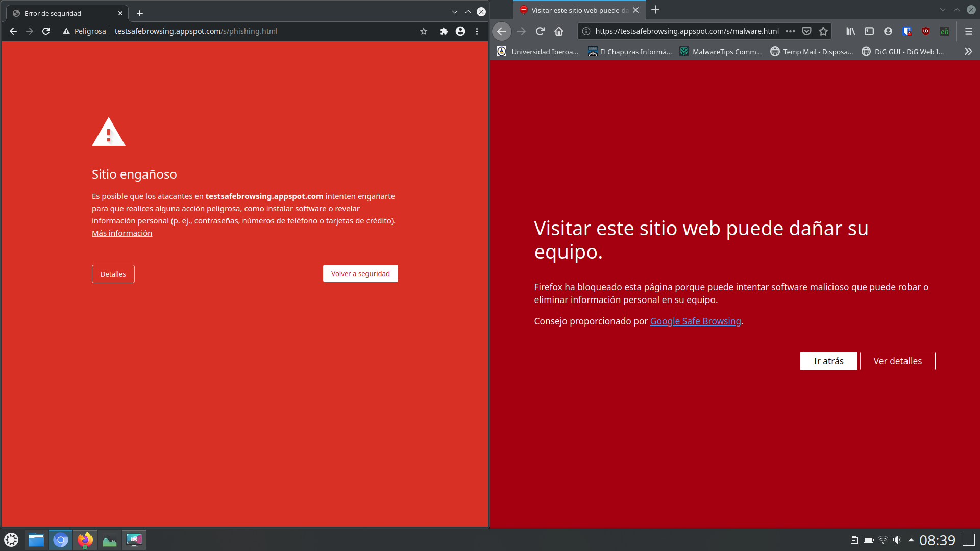Open Chrome profile avatar icon
The image size is (980, 551).
(460, 31)
